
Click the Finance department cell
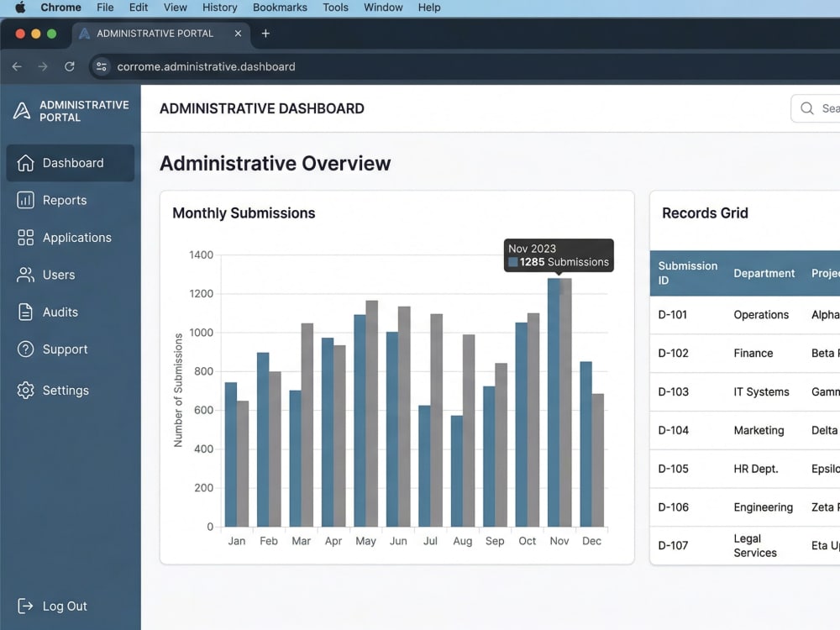tap(753, 353)
